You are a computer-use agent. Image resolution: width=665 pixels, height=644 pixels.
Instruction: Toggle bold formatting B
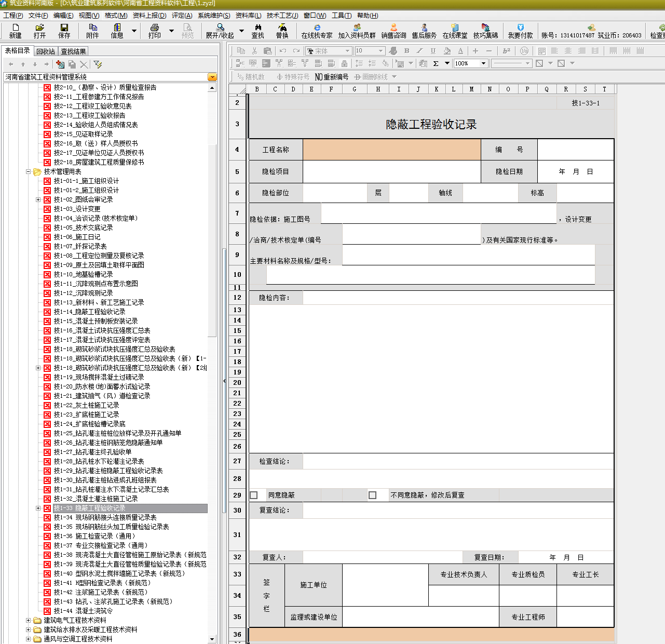pyautogui.click(x=406, y=50)
